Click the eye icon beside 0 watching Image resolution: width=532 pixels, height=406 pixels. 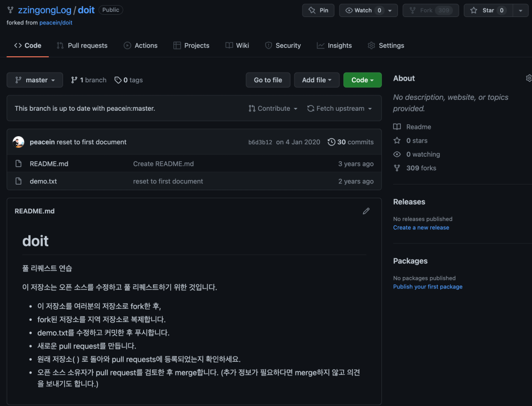tap(397, 154)
